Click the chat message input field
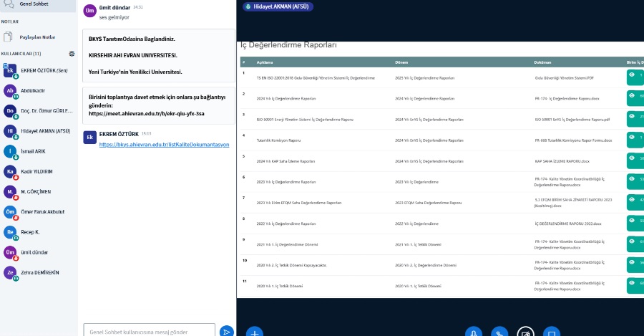The height and width of the screenshot is (336, 644). (149, 331)
